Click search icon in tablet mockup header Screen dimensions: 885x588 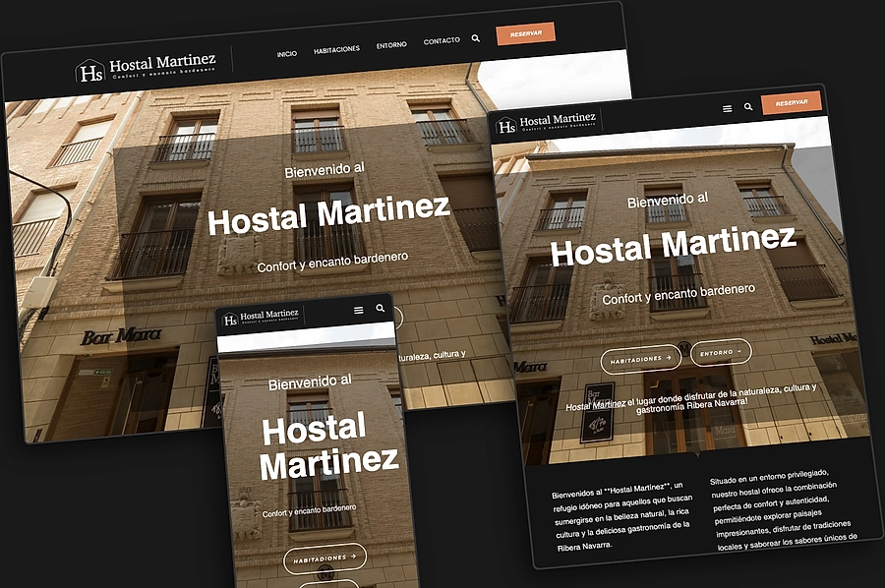coord(748,106)
